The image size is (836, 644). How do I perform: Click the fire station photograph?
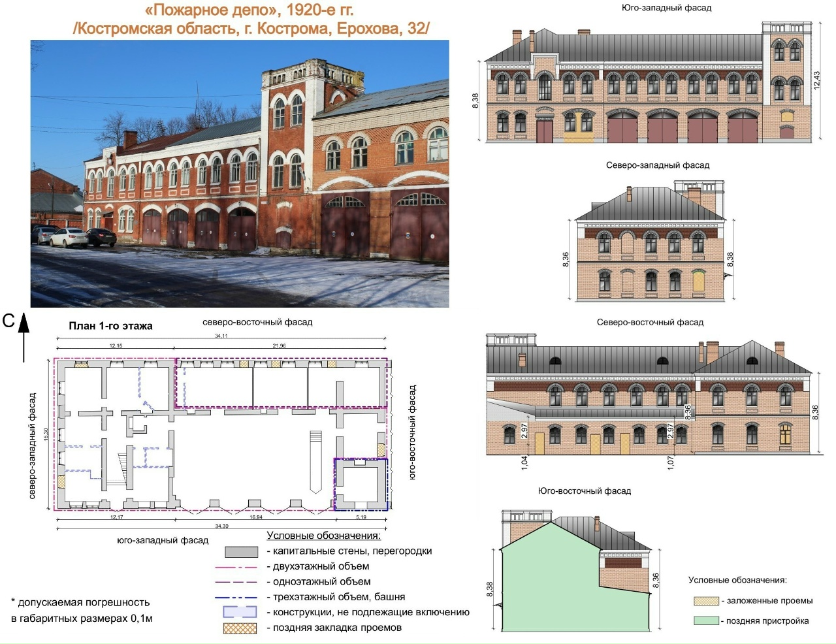[240, 173]
